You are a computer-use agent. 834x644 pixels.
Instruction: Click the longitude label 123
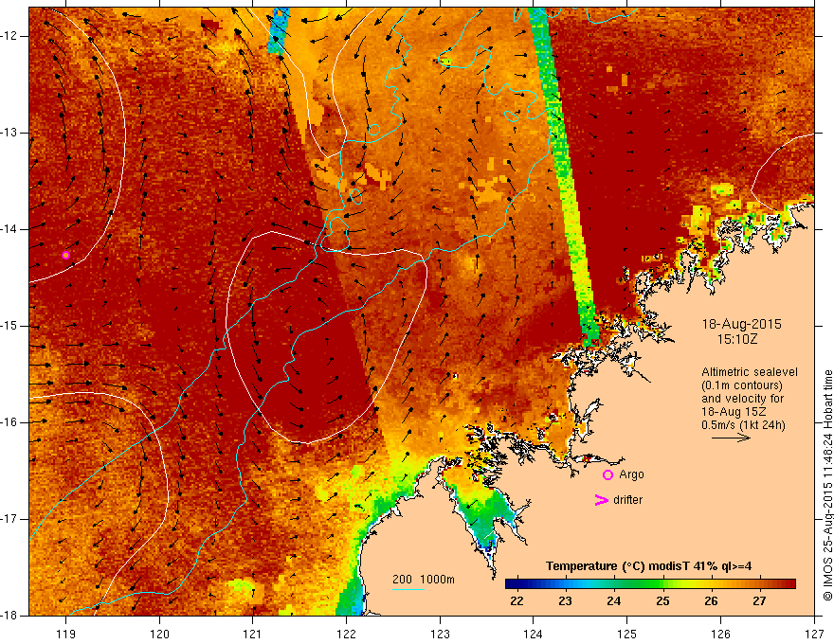point(440,634)
